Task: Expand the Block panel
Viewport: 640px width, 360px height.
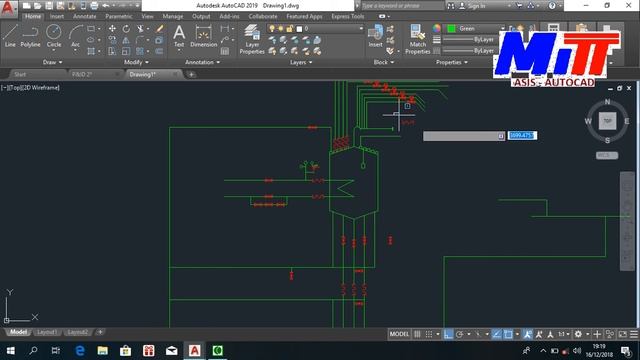Action: (x=384, y=62)
